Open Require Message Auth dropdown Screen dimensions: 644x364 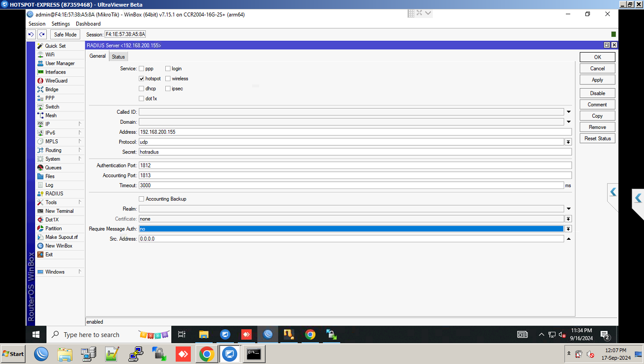coord(568,229)
